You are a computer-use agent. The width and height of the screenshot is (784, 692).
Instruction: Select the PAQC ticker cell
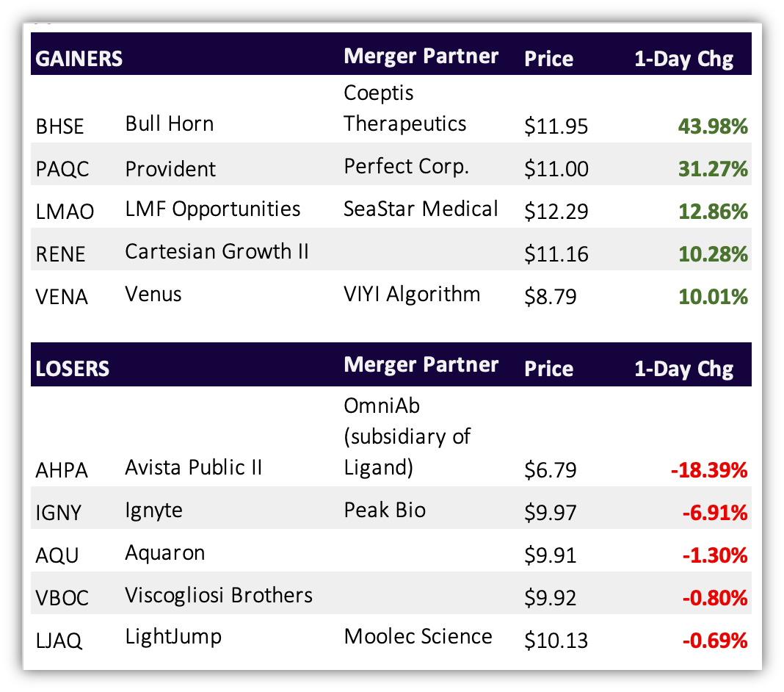62,169
